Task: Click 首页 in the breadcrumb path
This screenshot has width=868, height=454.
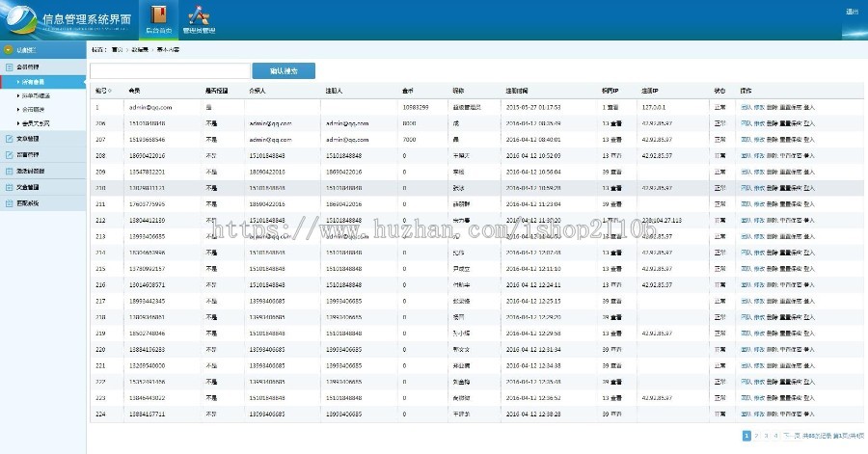Action: [x=117, y=50]
